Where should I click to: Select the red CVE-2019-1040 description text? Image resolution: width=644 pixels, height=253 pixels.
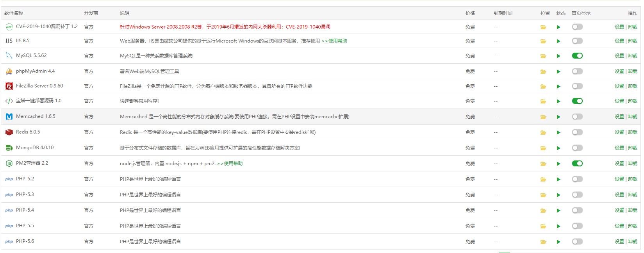pos(225,27)
